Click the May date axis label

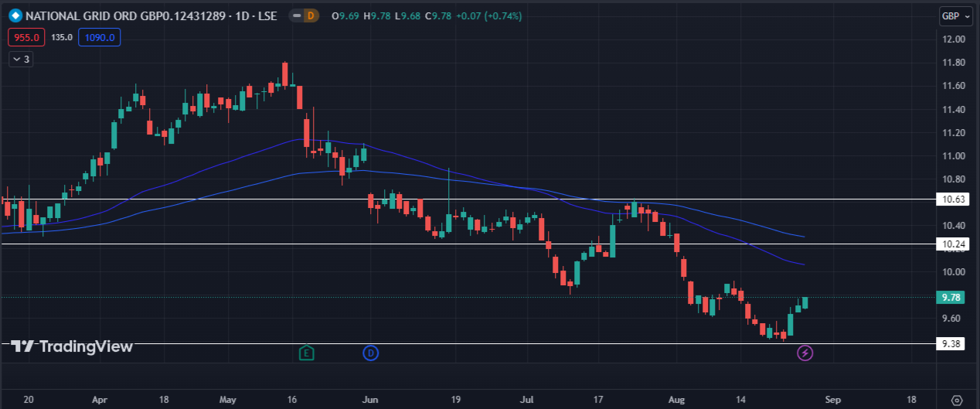click(x=228, y=400)
